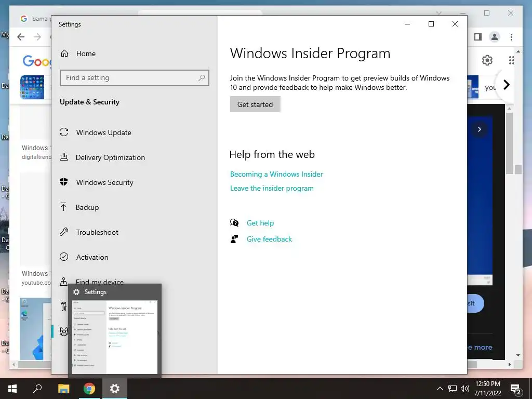This screenshot has height=399, width=532.
Task: Click the next arrow on Google image chips
Action: click(506, 85)
